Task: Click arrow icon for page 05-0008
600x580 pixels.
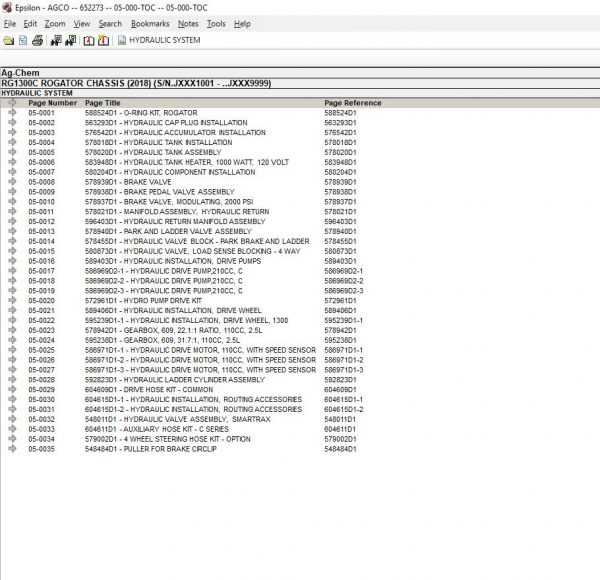Action: point(12,182)
